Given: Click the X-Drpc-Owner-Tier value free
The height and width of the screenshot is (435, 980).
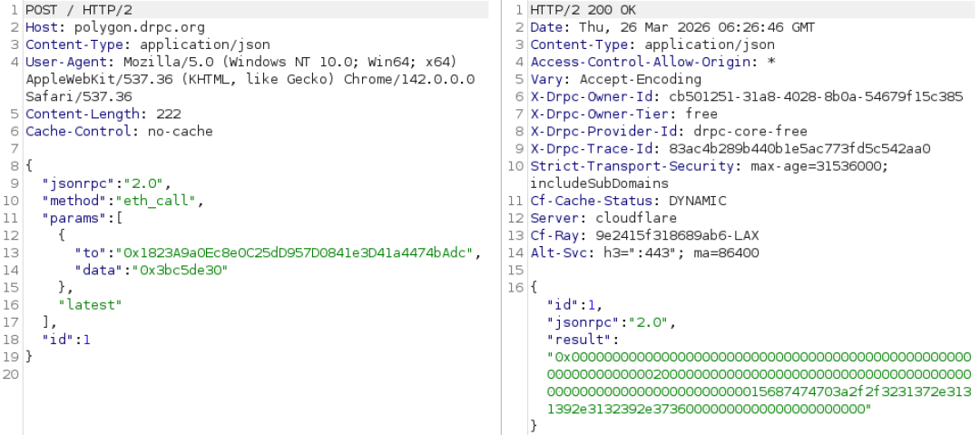Looking at the screenshot, I should [x=701, y=114].
